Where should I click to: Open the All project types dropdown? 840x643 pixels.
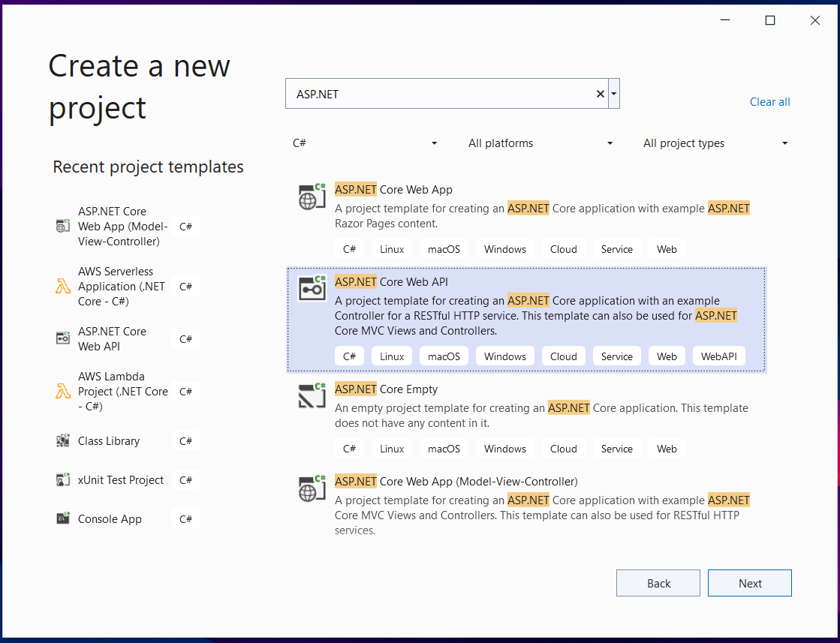coord(715,143)
